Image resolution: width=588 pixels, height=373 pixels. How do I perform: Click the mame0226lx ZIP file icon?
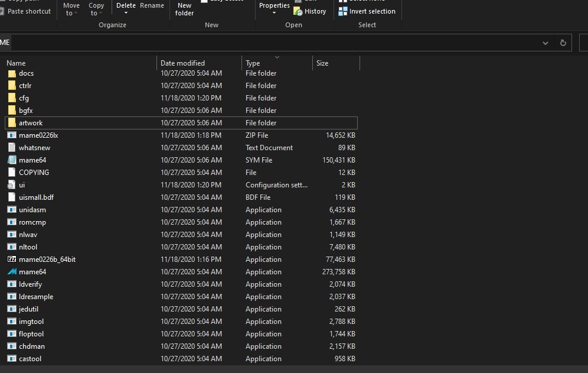12,135
